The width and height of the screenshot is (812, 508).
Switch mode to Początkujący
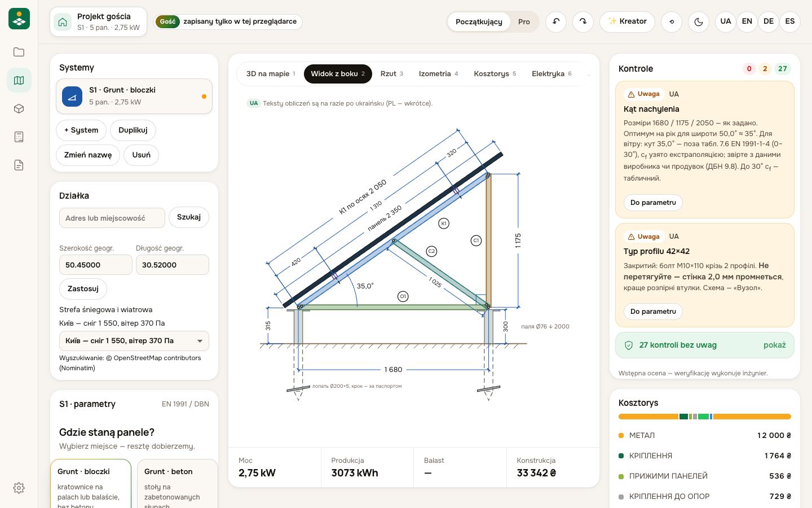click(479, 22)
